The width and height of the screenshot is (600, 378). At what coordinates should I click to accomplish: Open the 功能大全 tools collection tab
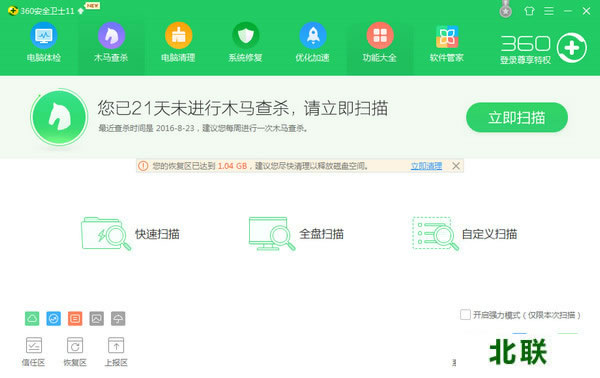coord(380,43)
